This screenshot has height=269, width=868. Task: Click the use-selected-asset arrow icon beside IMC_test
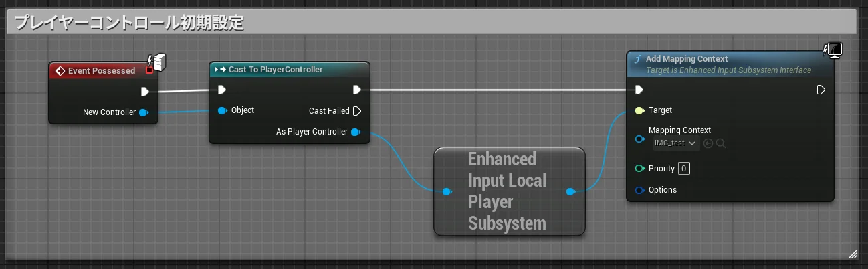(708, 143)
